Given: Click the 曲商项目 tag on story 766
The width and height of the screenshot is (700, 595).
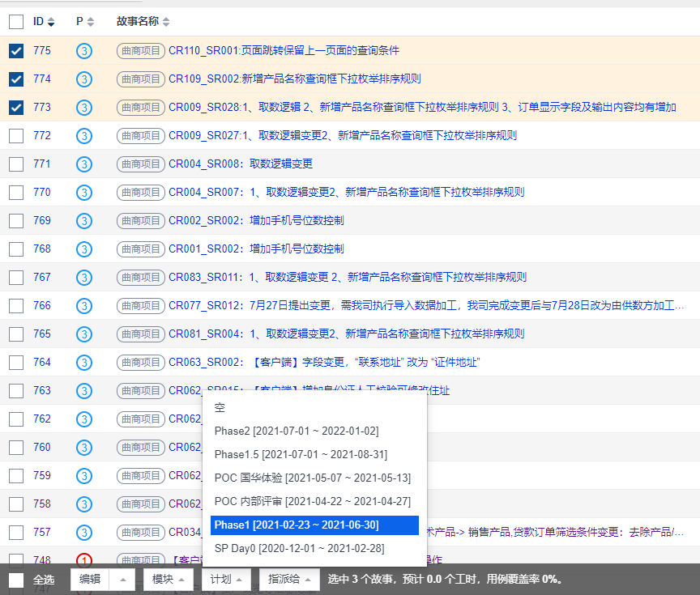Looking at the screenshot, I should (x=141, y=306).
